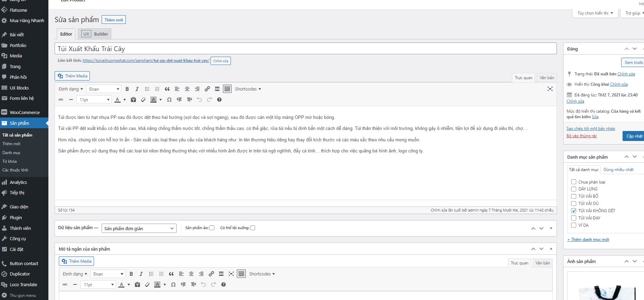Click the product title input field
Screen dimensions: 644x300
[305, 49]
